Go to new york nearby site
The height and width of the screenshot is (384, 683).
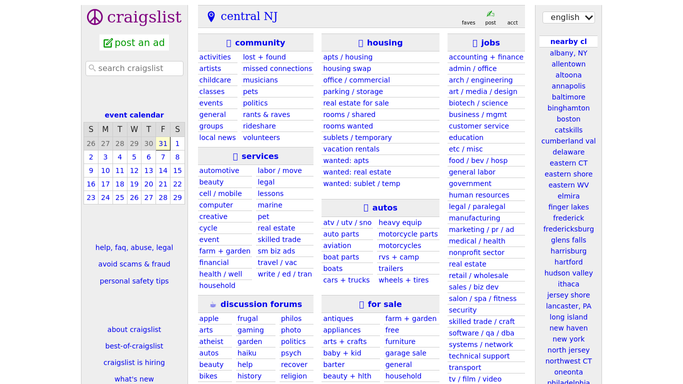(x=568, y=339)
